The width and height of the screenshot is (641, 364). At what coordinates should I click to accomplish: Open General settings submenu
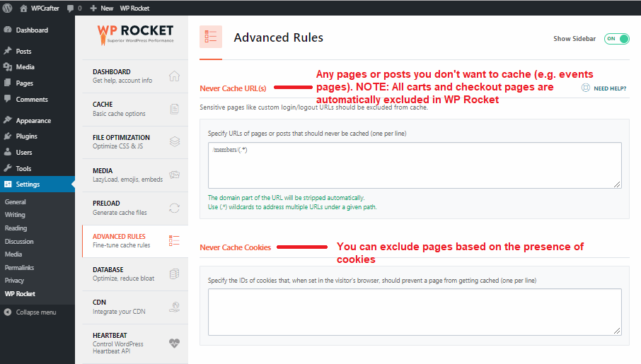coord(15,202)
